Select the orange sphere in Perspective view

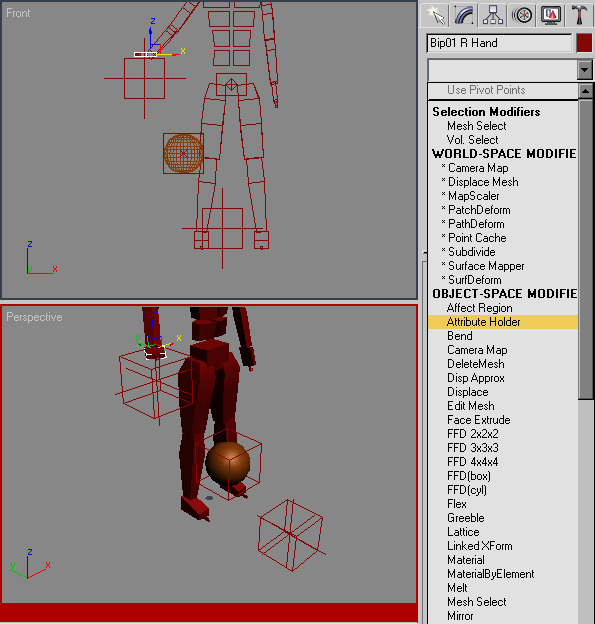pos(228,463)
